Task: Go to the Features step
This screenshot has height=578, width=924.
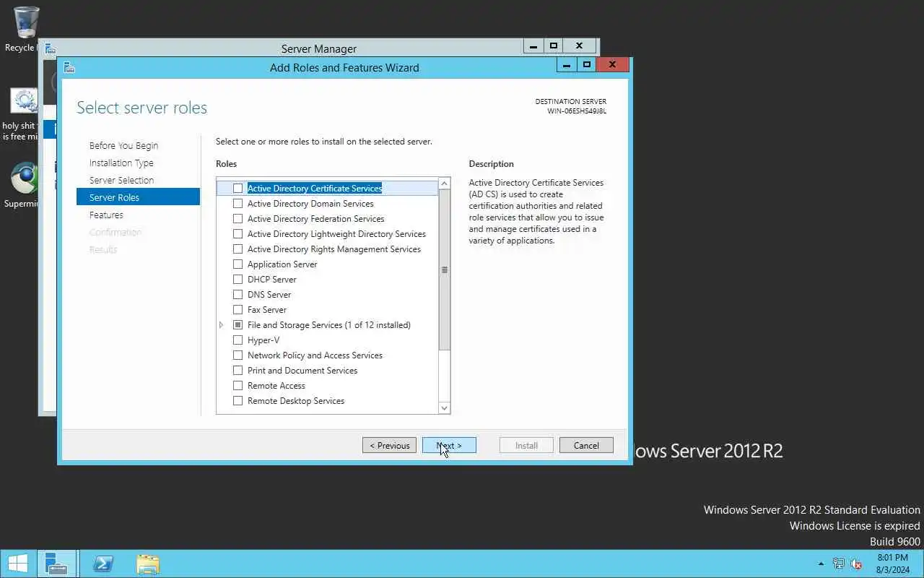Action: (x=106, y=215)
